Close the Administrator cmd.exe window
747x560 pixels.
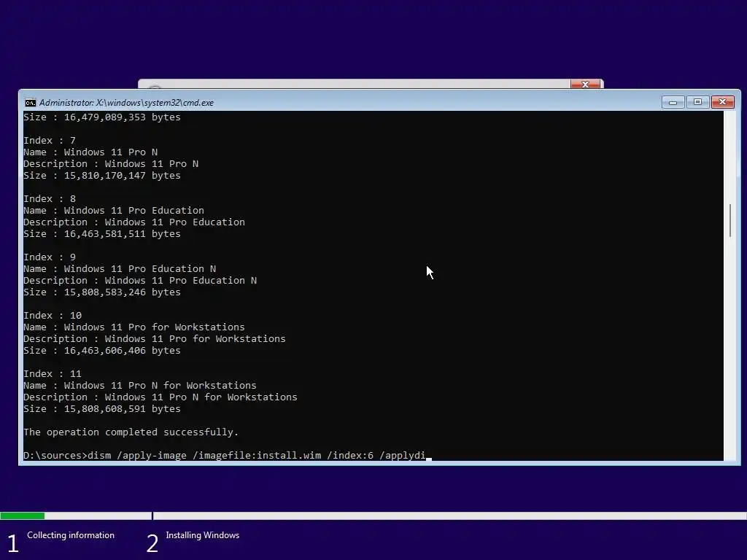click(x=722, y=102)
